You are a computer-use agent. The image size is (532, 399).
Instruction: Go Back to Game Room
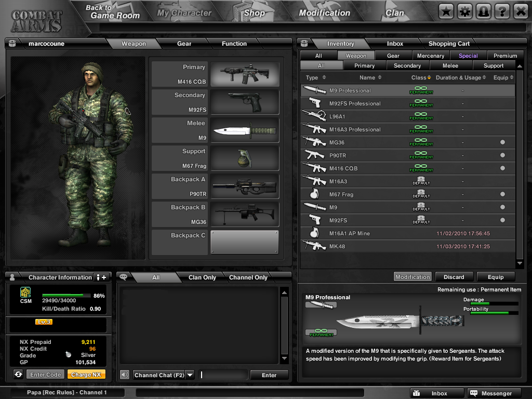[113, 12]
